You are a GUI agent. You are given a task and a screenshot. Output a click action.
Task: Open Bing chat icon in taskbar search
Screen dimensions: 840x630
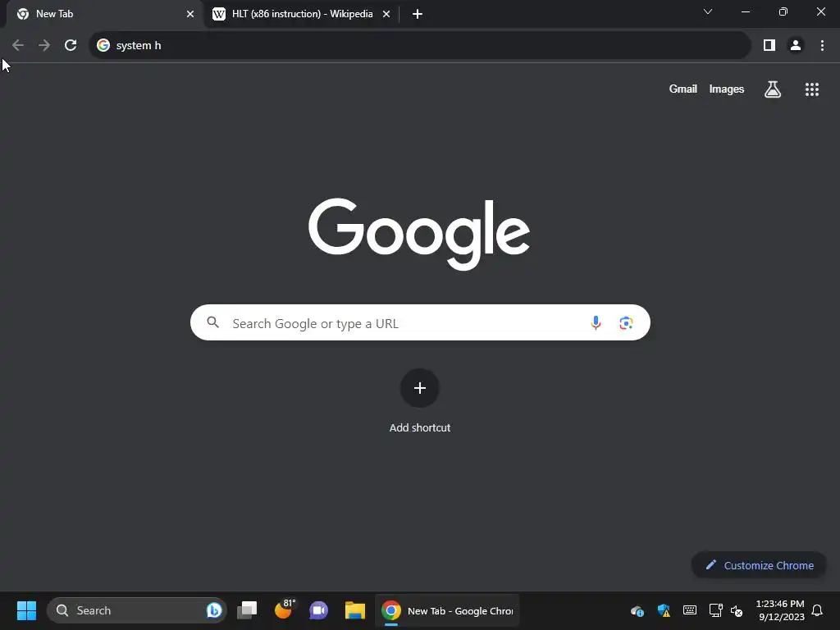pos(214,610)
